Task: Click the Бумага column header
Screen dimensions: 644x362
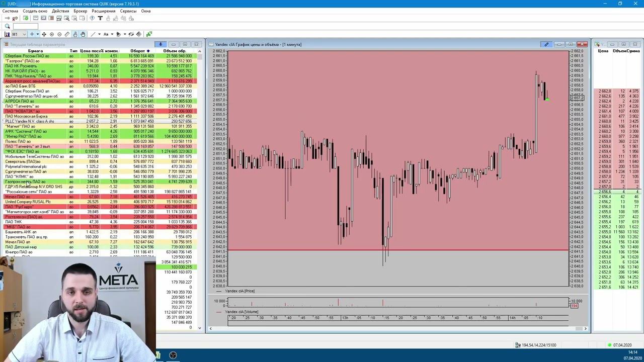Action: click(35, 51)
